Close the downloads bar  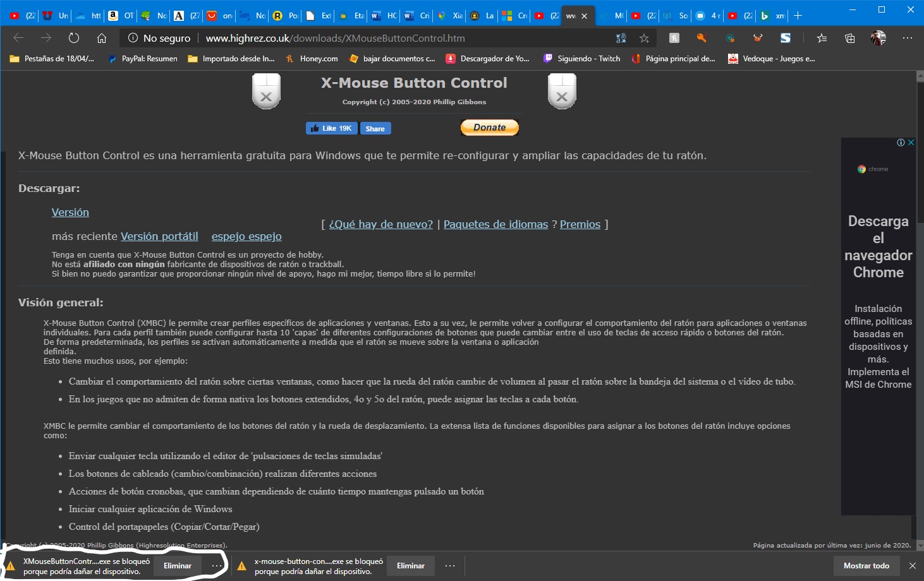912,566
